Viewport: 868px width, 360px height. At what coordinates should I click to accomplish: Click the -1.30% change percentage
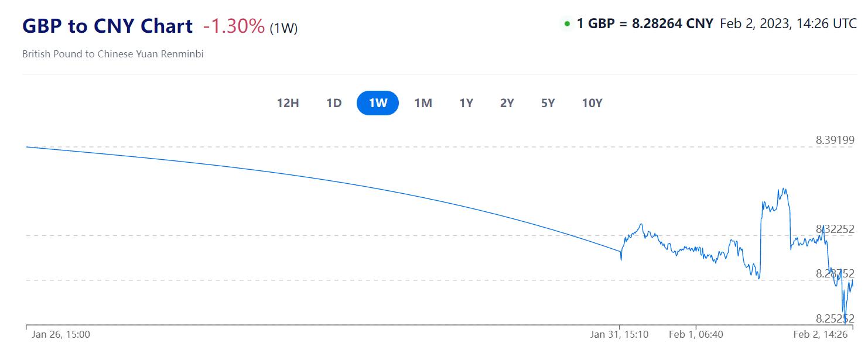pos(234,26)
